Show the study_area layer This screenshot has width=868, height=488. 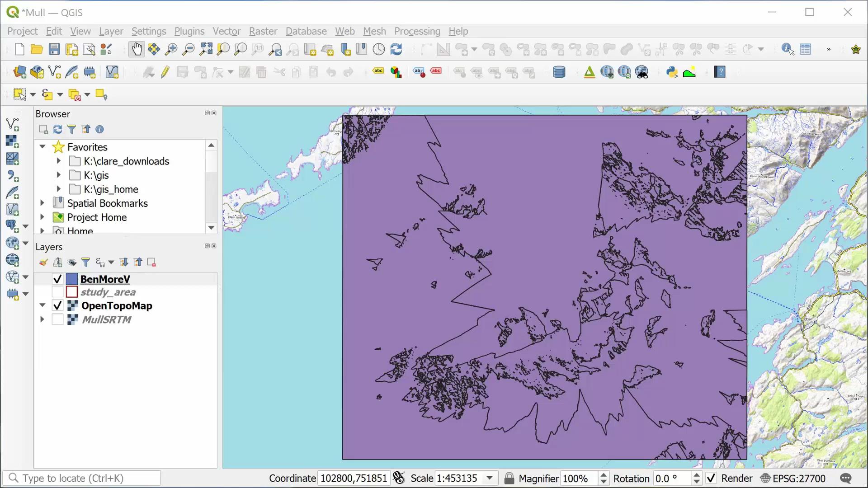click(57, 292)
